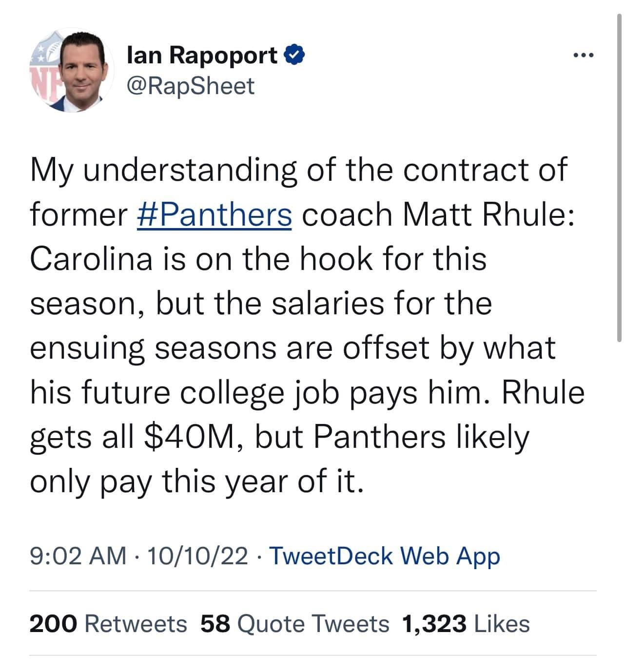Click the 10/10/22 date
Screen dimensions: 626x672
pos(200,556)
